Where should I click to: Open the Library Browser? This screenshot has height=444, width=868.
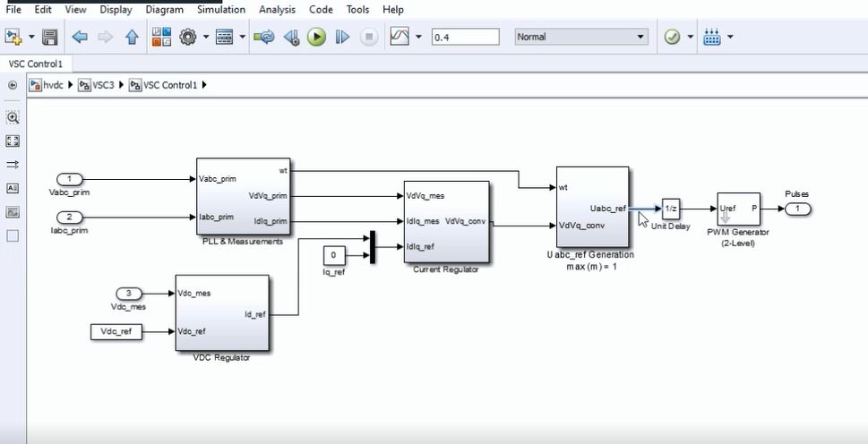[x=161, y=37]
